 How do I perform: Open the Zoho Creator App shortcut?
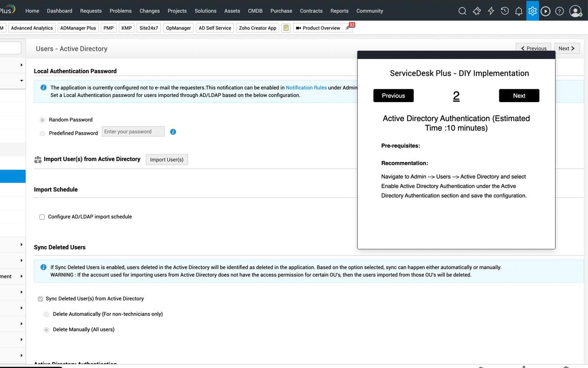coord(258,28)
